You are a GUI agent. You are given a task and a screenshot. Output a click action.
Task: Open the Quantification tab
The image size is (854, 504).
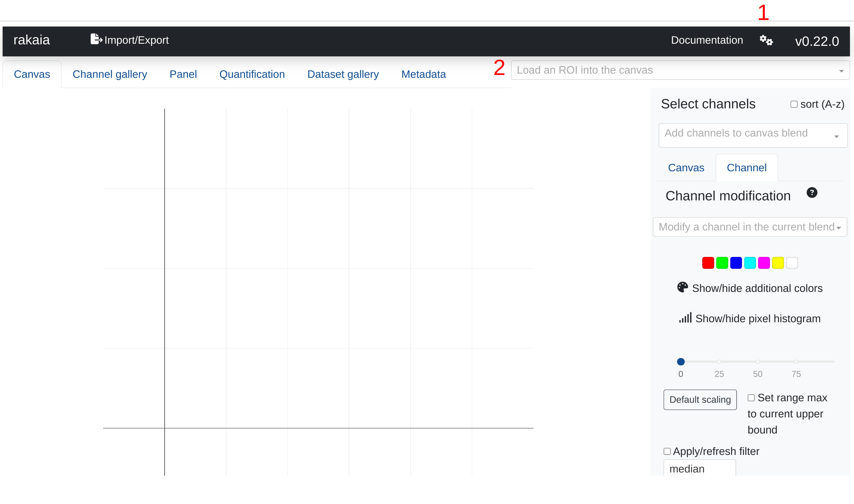click(252, 74)
